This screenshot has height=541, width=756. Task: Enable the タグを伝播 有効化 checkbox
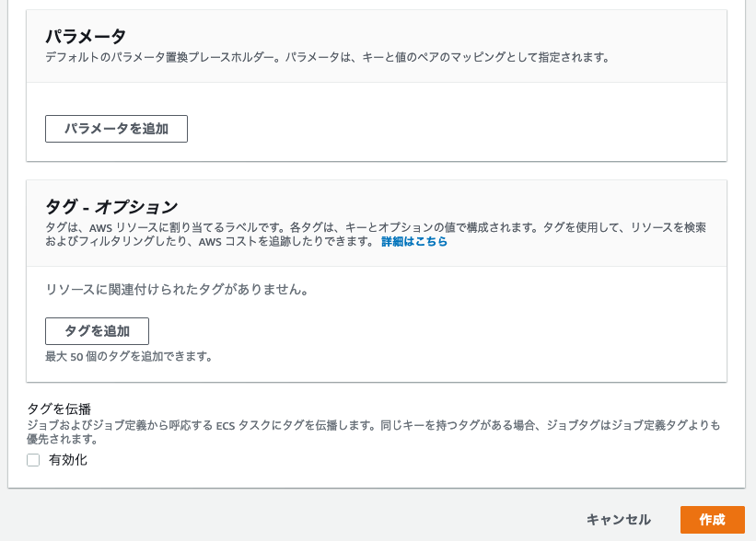click(x=33, y=460)
